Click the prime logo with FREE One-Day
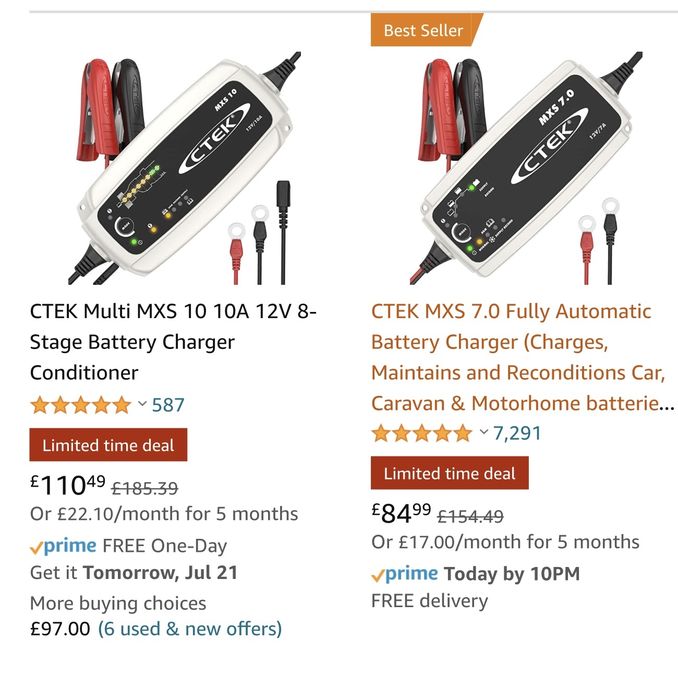This screenshot has width=678, height=700. tap(63, 546)
